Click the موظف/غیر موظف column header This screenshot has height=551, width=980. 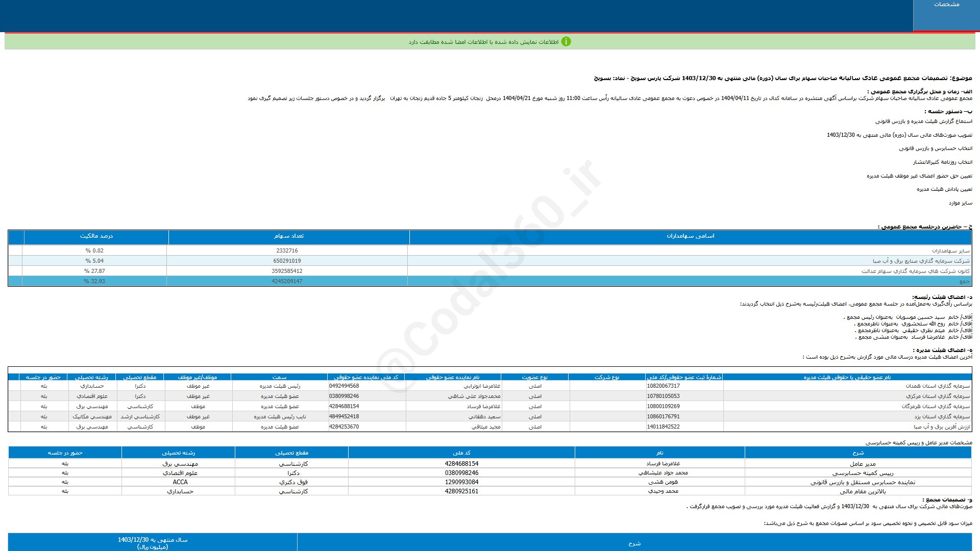click(x=197, y=378)
